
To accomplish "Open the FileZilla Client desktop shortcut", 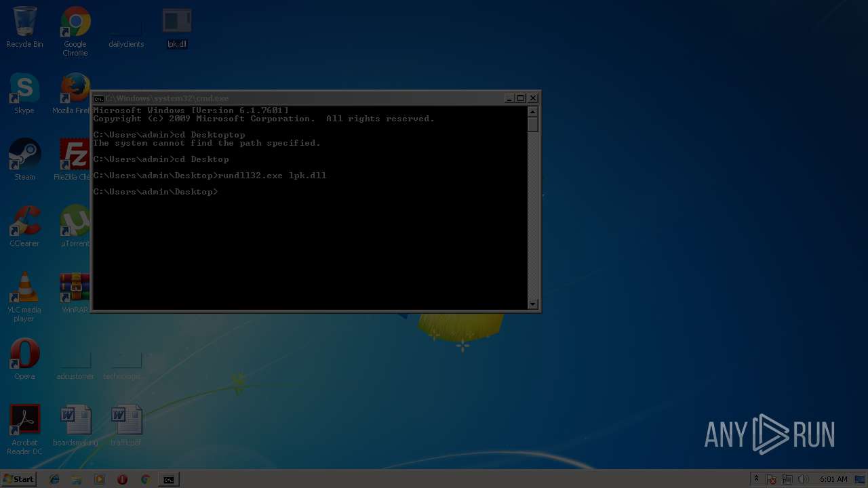I will pyautogui.click(x=72, y=160).
